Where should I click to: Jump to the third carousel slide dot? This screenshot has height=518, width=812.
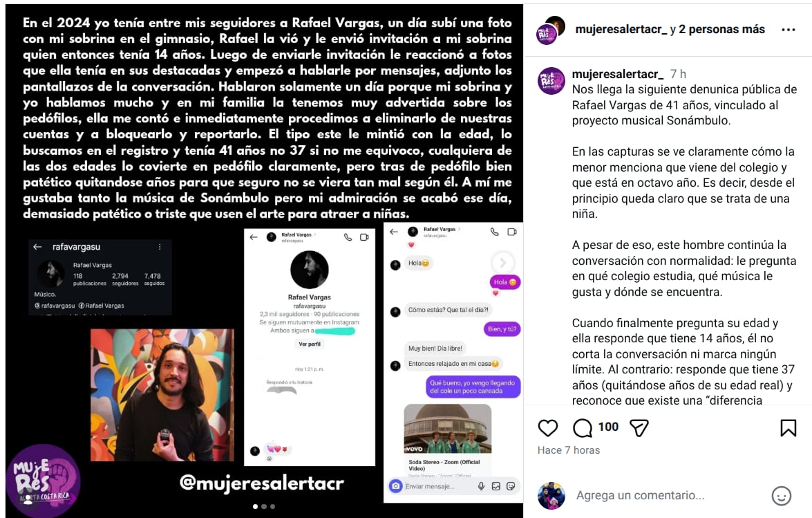[x=273, y=507]
